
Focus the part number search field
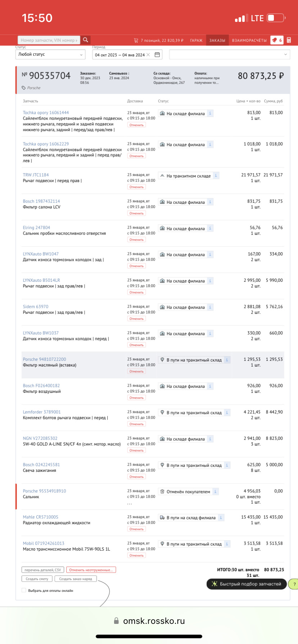[x=49, y=40]
